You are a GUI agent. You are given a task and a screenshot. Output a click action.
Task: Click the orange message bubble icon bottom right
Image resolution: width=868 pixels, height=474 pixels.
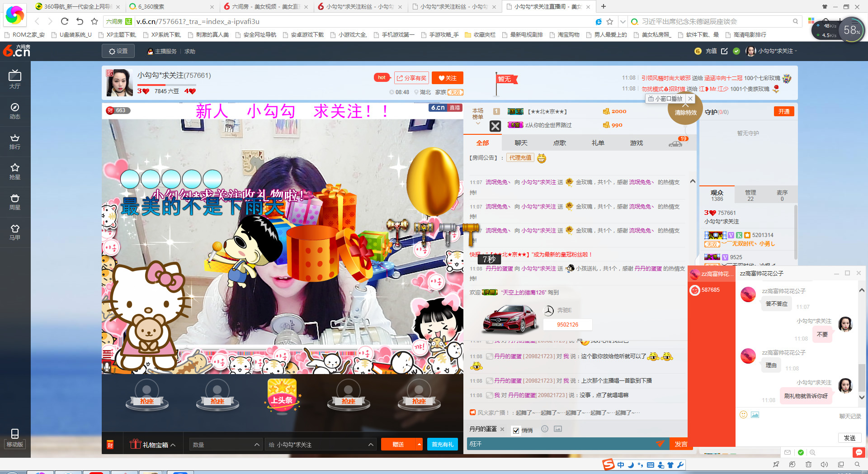point(859,452)
